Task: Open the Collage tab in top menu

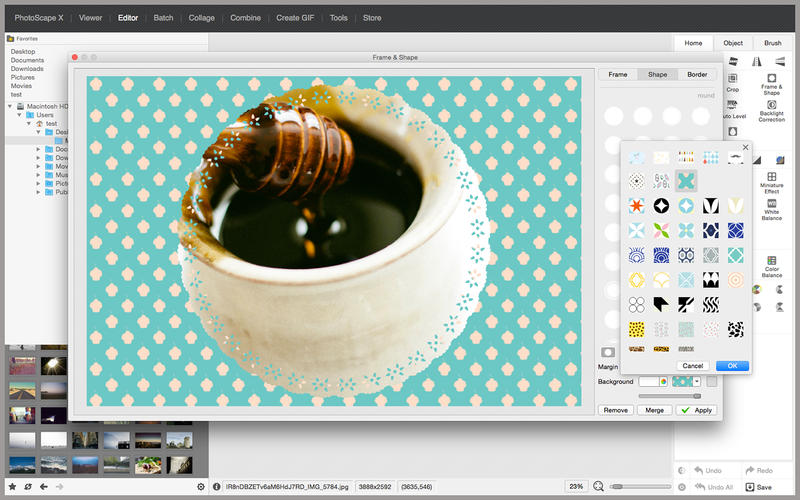Action: tap(202, 17)
